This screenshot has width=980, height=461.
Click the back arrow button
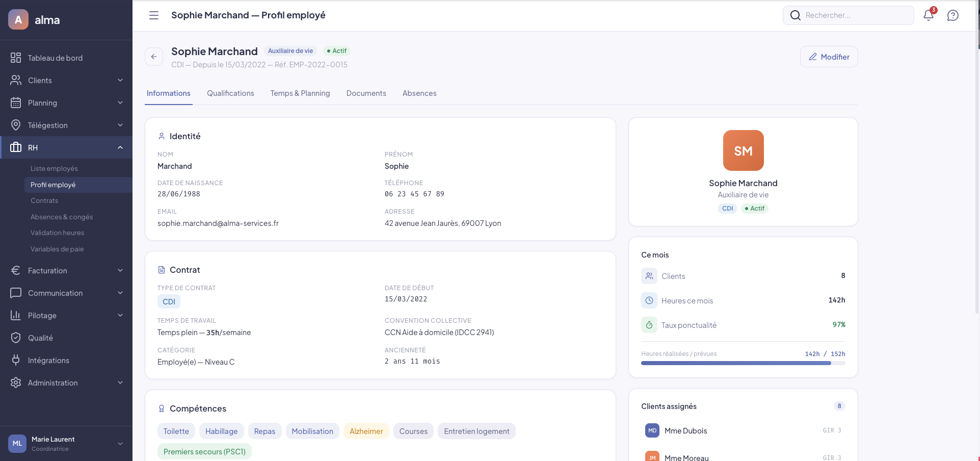point(154,57)
